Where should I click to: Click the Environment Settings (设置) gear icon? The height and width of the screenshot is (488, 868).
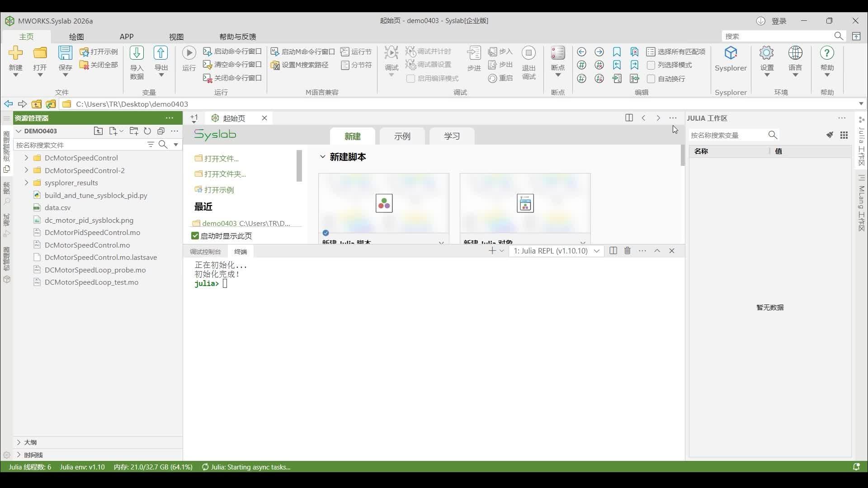pyautogui.click(x=767, y=53)
